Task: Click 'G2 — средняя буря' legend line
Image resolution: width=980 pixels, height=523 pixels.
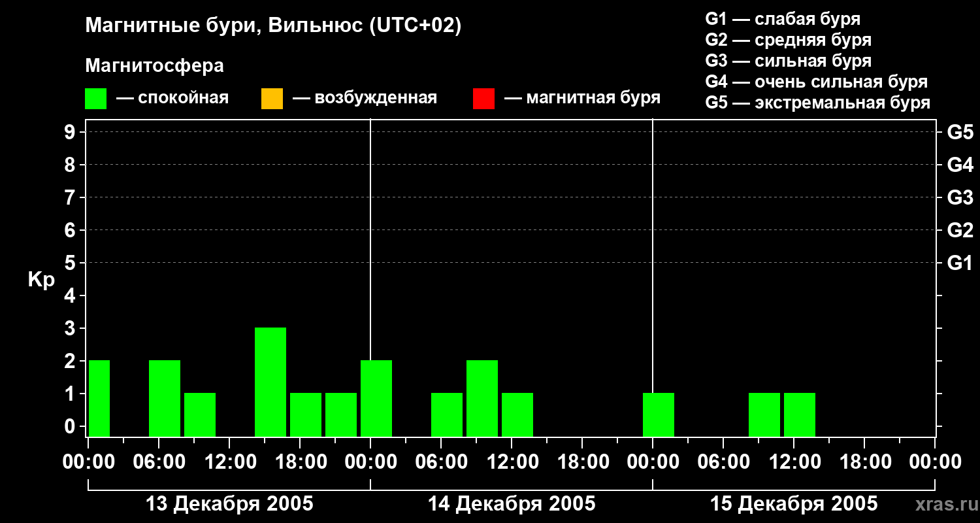Action: pyautogui.click(x=788, y=40)
